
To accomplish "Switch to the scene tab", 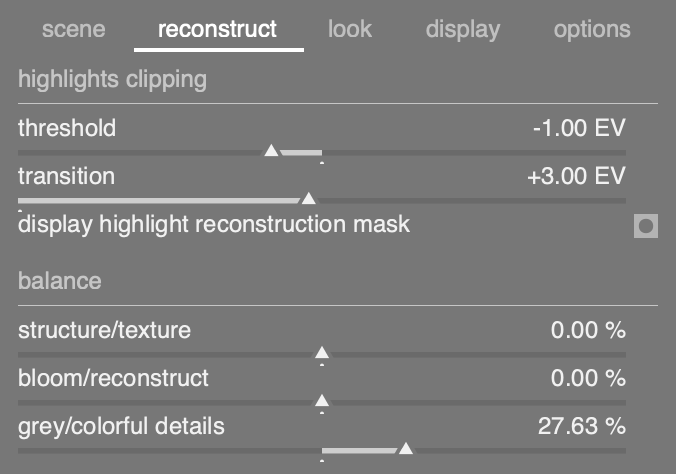I will [x=73, y=28].
